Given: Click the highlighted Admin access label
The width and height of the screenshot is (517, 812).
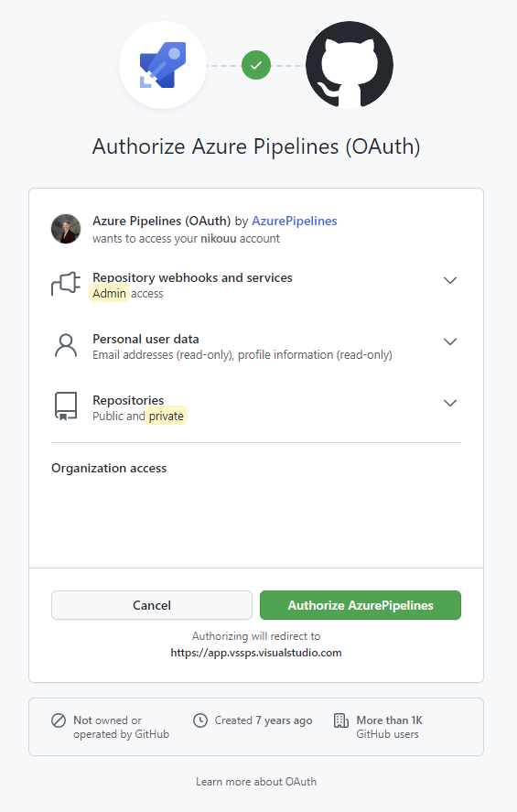Looking at the screenshot, I should click(109, 293).
